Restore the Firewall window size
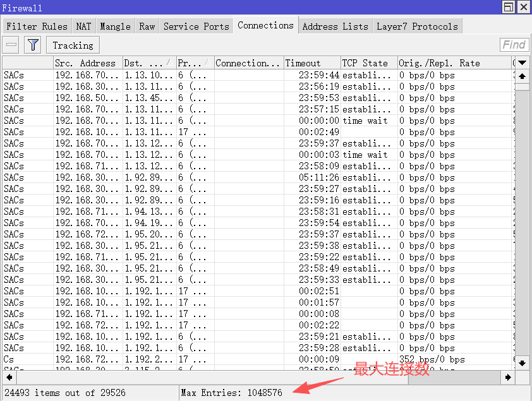 (x=509, y=7)
